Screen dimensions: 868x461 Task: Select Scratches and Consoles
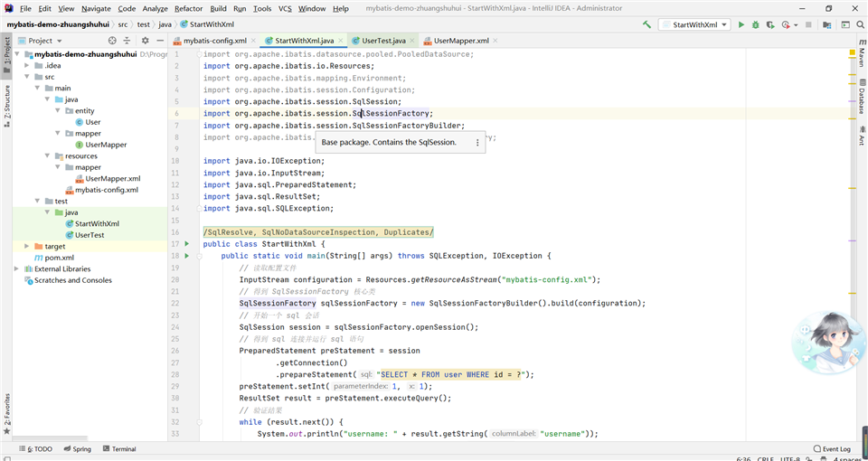pos(68,280)
